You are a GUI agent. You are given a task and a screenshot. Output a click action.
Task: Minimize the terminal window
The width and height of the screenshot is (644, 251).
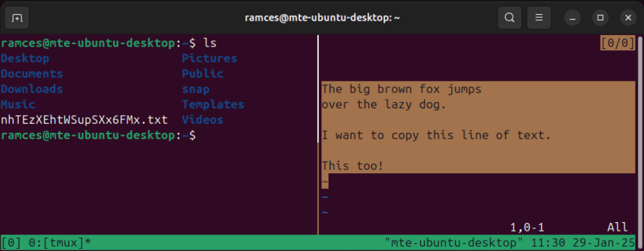[572, 18]
